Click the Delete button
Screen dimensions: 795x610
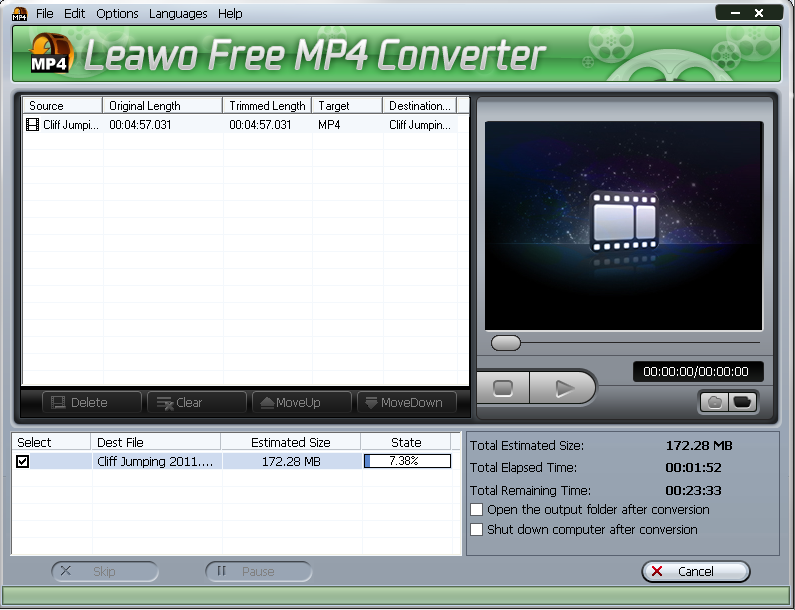click(91, 403)
